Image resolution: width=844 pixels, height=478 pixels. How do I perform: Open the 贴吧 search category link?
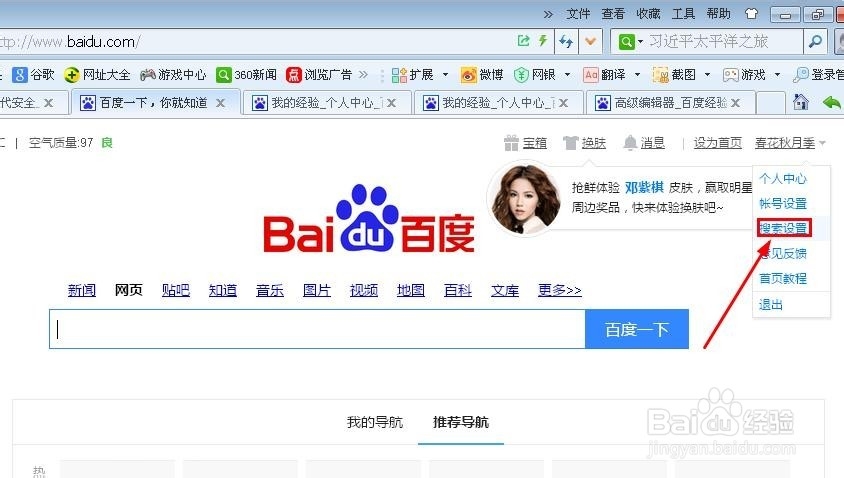pyautogui.click(x=175, y=291)
